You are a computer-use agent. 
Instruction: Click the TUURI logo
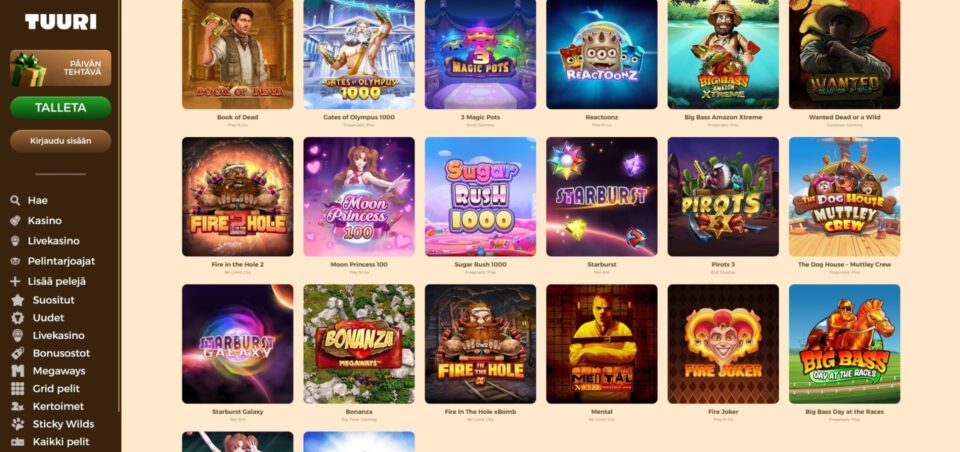coord(61,22)
